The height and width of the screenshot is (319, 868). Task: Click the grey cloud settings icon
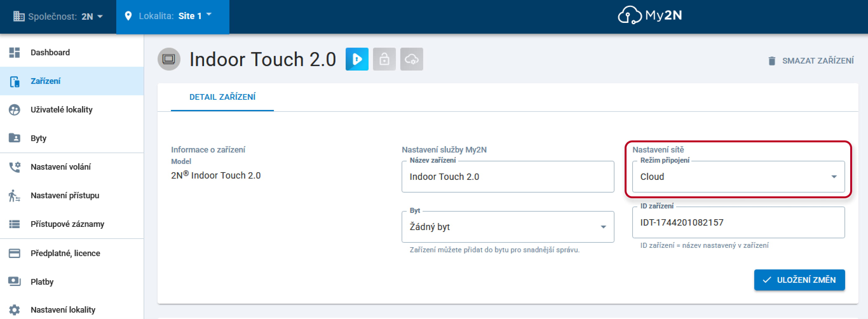tap(411, 59)
